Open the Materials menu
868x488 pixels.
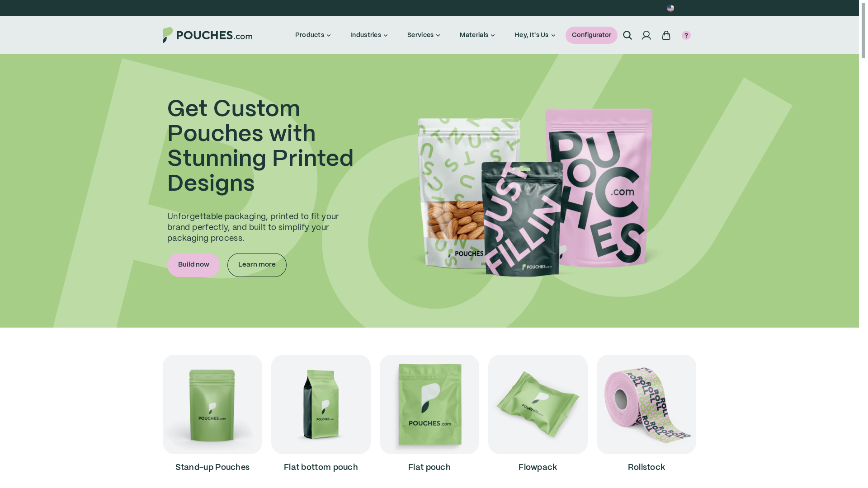tap(477, 35)
